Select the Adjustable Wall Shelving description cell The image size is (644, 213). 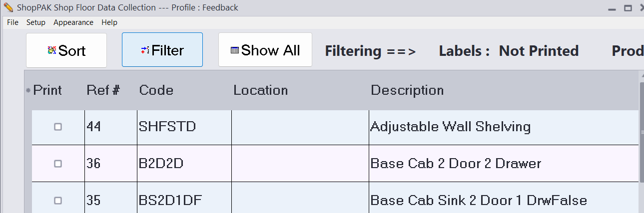click(x=450, y=127)
